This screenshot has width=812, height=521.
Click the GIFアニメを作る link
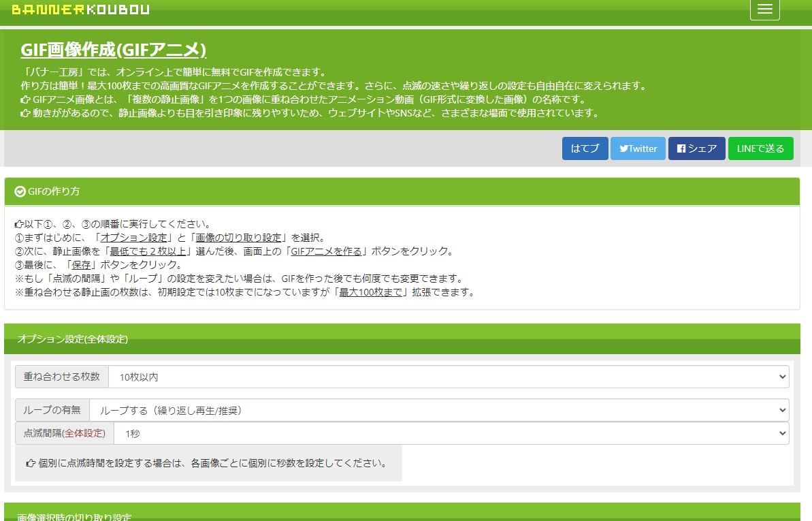tap(326, 251)
